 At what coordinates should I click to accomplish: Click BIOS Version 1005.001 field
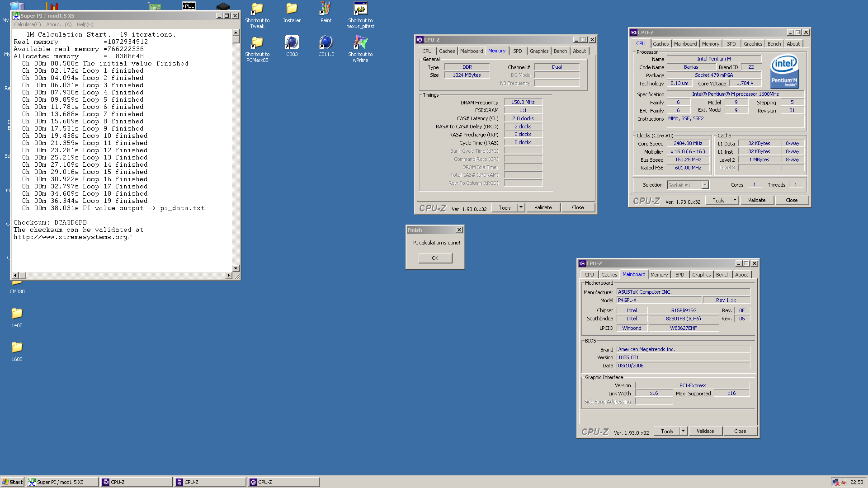[683, 357]
